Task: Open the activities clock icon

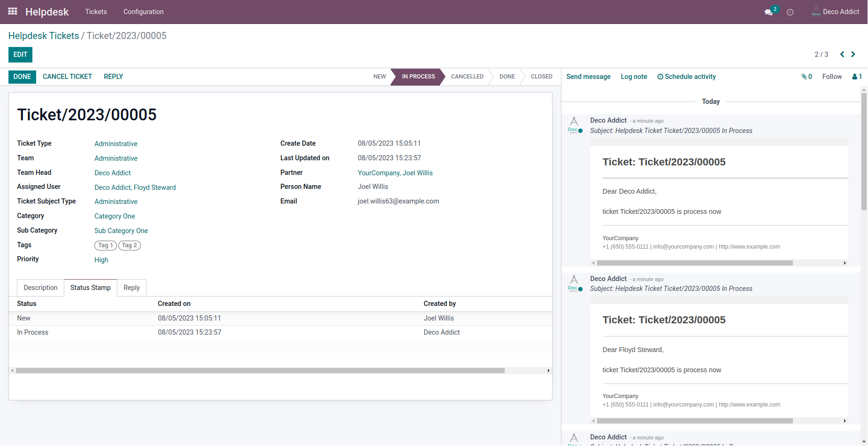Action: pos(790,12)
